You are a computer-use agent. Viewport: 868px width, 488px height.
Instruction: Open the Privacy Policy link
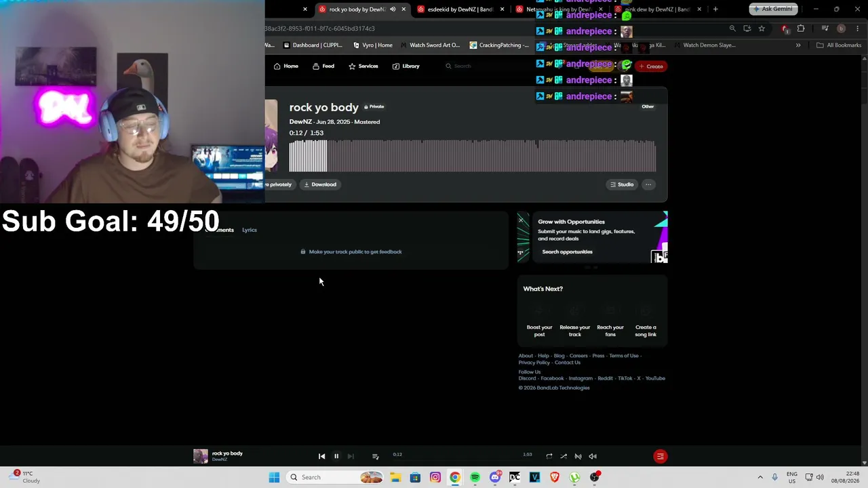pyautogui.click(x=534, y=363)
